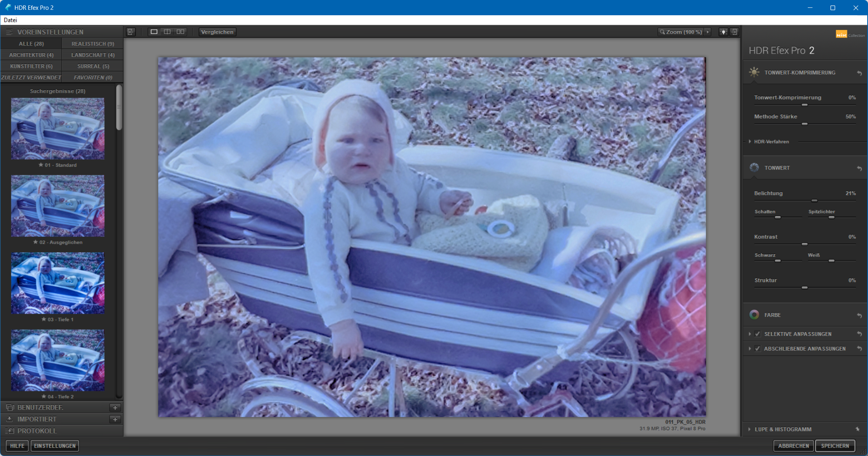
Task: Uncheck Abschließende Anpassungen checkbox
Action: tap(758, 348)
